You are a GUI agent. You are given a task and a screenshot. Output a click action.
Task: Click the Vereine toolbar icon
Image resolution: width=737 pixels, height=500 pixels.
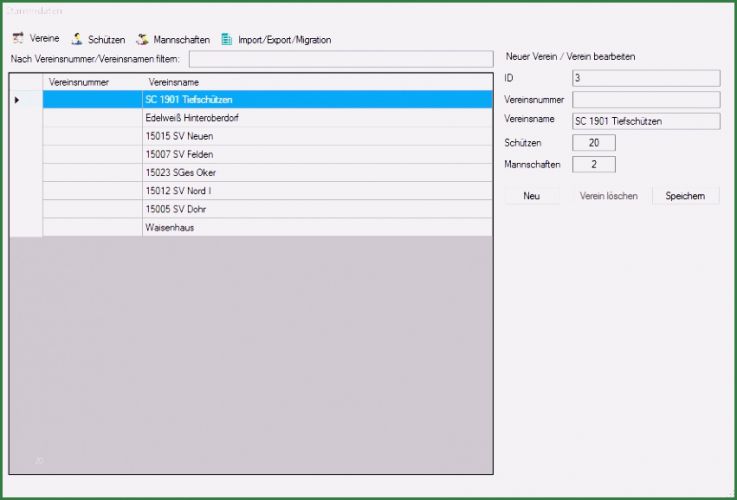click(x=18, y=39)
